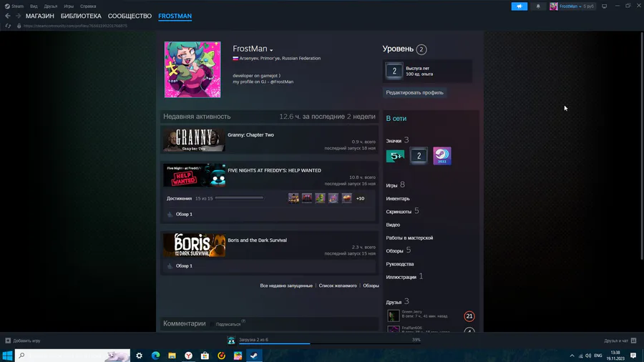Open the Вид menu
Image resolution: width=644 pixels, height=362 pixels.
click(34, 6)
